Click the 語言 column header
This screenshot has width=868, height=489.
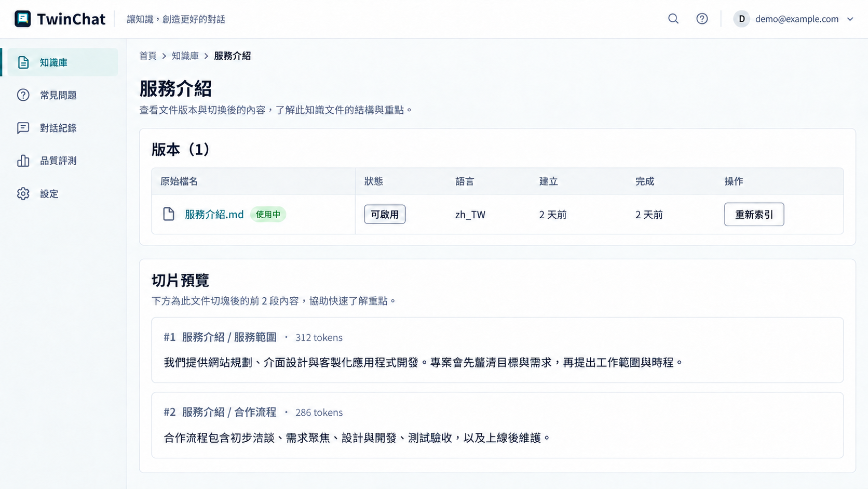pos(465,181)
